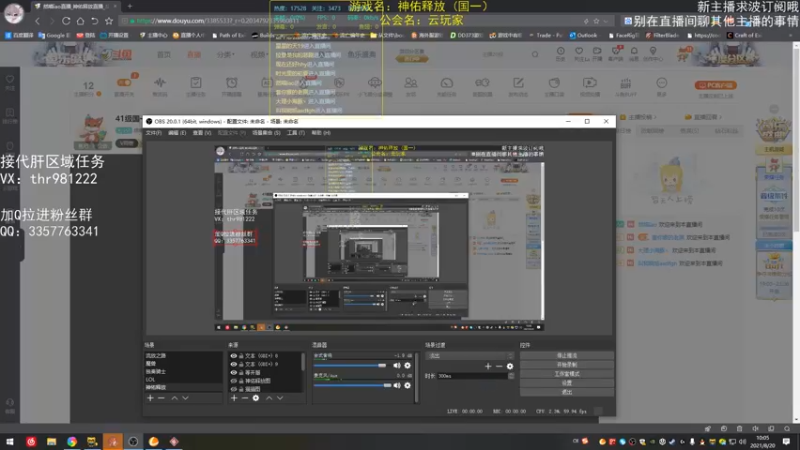Toggle visibility of second text (GDI+) source
Viewport: 800px width, 450px height.
[233, 364]
